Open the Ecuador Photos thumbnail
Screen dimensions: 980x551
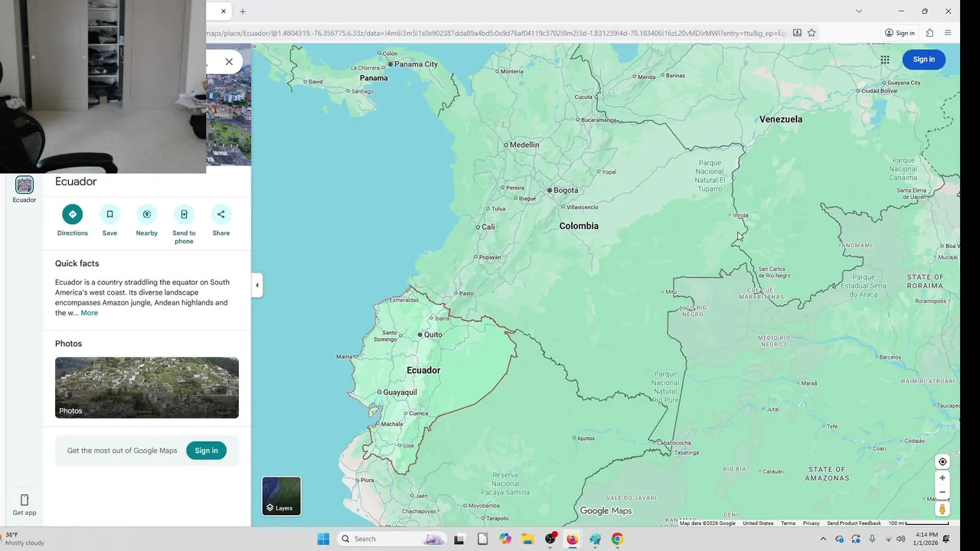[x=147, y=388]
